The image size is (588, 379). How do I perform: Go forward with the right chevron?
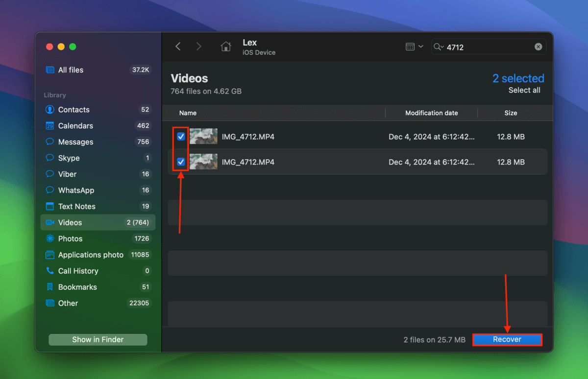click(x=198, y=47)
